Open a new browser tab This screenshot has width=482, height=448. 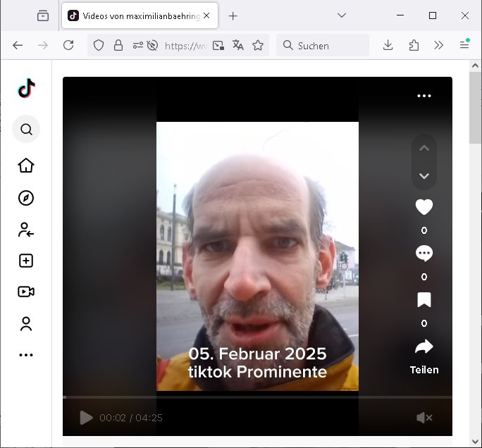233,15
